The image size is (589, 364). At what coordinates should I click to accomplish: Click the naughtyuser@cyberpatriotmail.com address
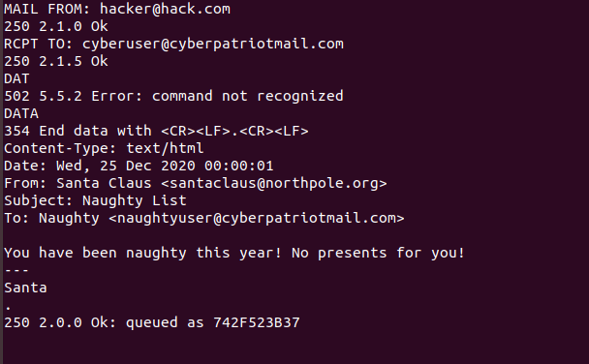tap(257, 218)
